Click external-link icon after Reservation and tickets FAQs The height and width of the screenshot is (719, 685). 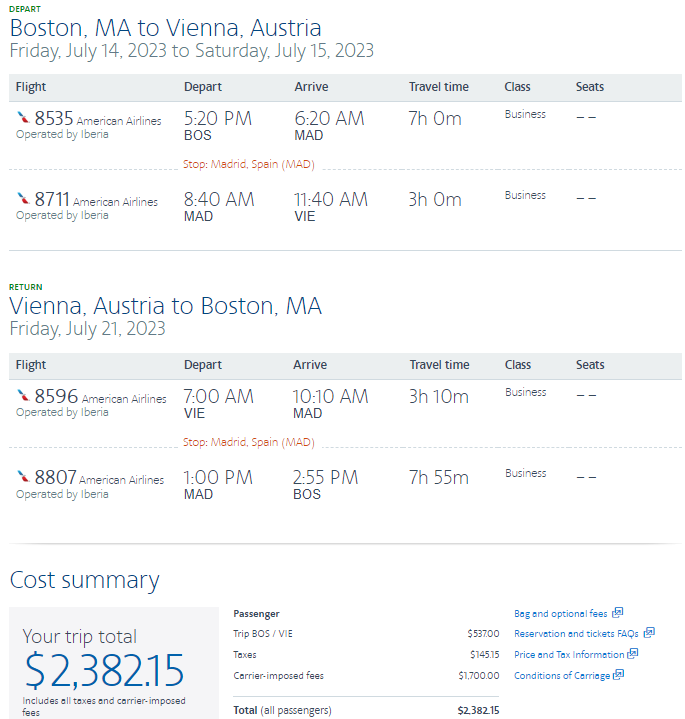click(649, 633)
